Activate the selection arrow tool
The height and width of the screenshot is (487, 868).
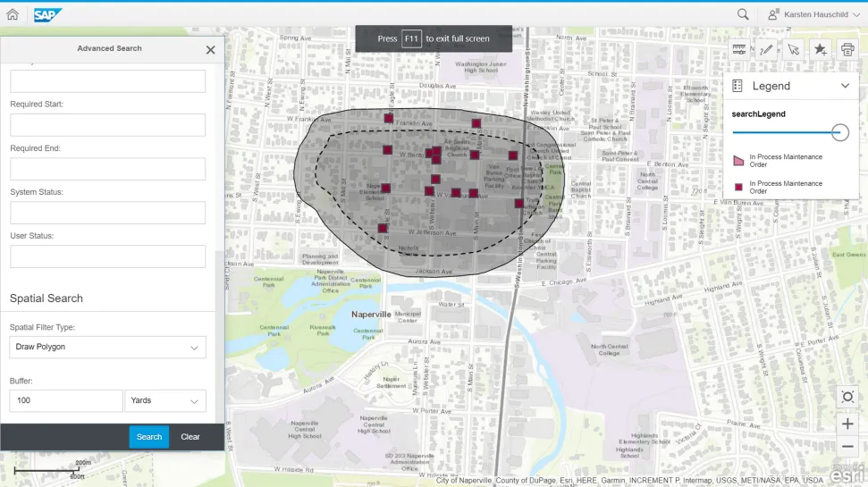(x=792, y=49)
